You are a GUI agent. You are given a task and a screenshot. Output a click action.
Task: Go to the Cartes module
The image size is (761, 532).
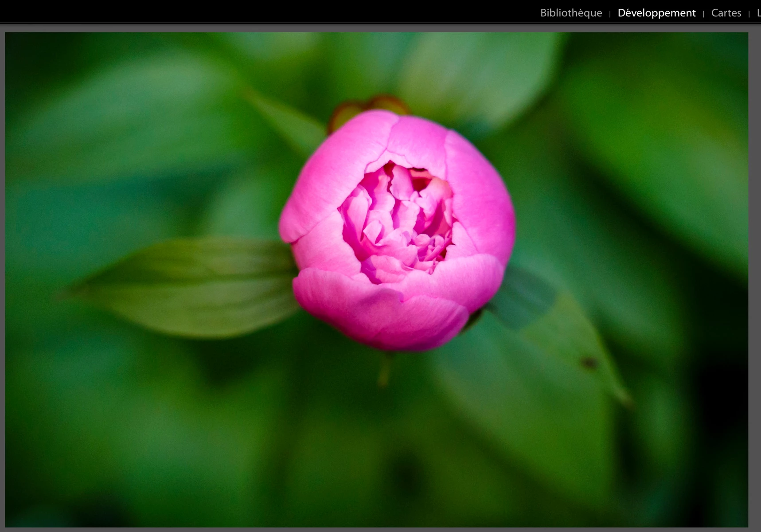click(x=726, y=13)
